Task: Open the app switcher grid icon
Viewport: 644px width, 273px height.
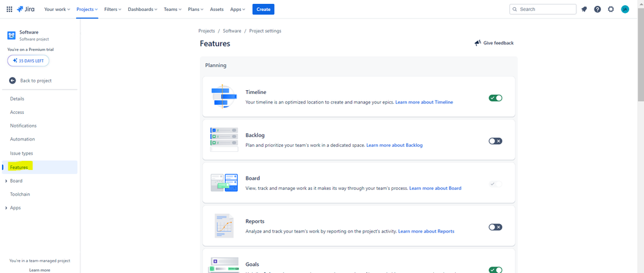Action: pyautogui.click(x=10, y=9)
